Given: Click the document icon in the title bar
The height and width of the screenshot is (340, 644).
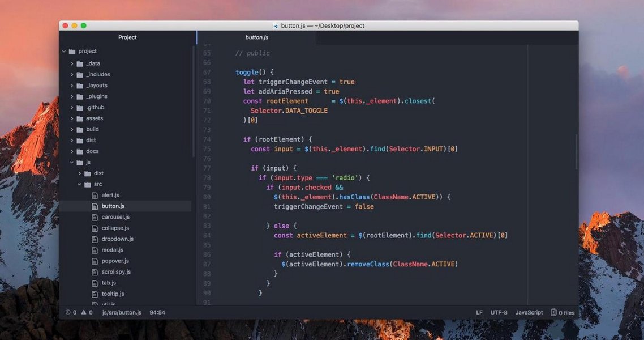Looking at the screenshot, I should coord(276,25).
